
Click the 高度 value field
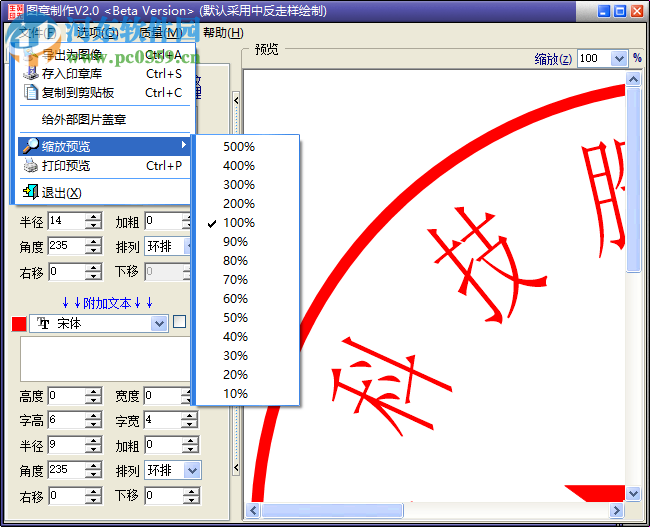point(67,396)
